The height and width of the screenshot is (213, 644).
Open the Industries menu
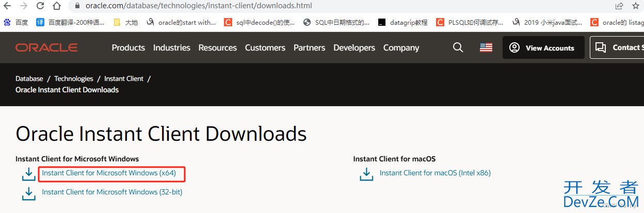(172, 47)
